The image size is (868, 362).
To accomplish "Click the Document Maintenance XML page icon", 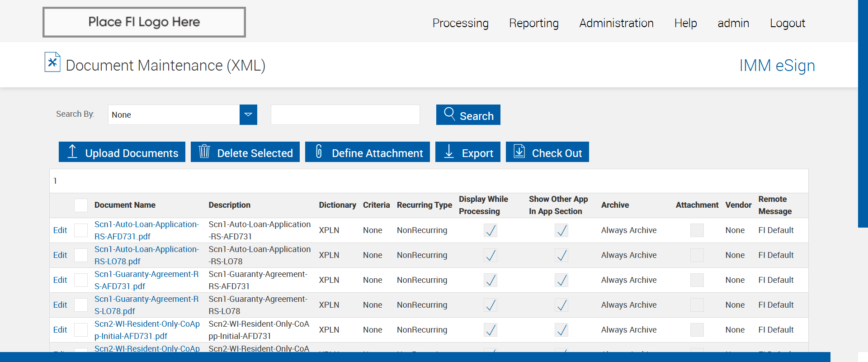I will pyautogui.click(x=52, y=62).
